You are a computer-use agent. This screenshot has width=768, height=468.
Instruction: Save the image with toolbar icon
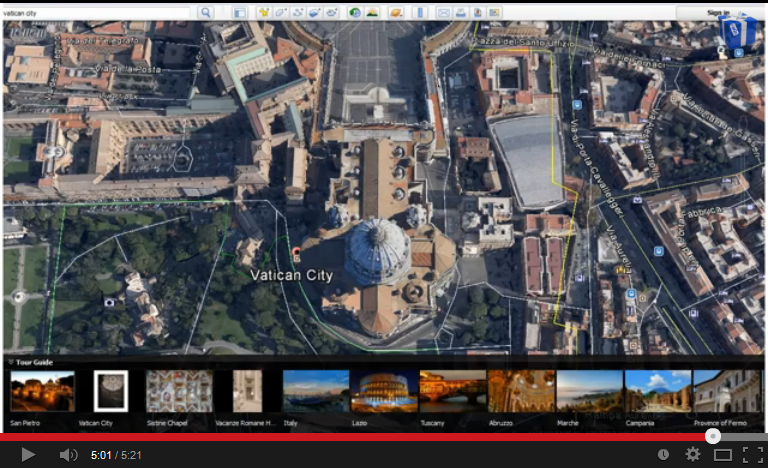[x=478, y=13]
